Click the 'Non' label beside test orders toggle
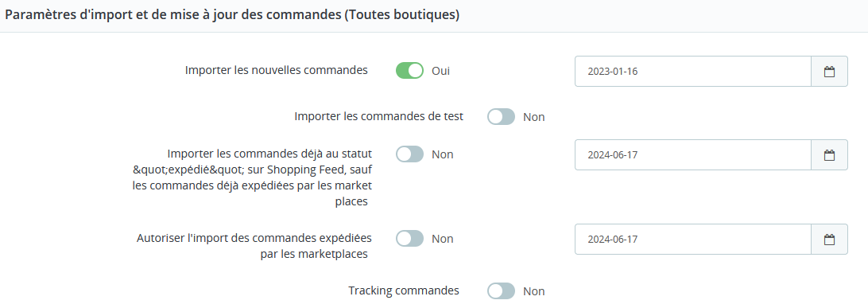Image resolution: width=868 pixels, height=308 pixels. (x=533, y=117)
